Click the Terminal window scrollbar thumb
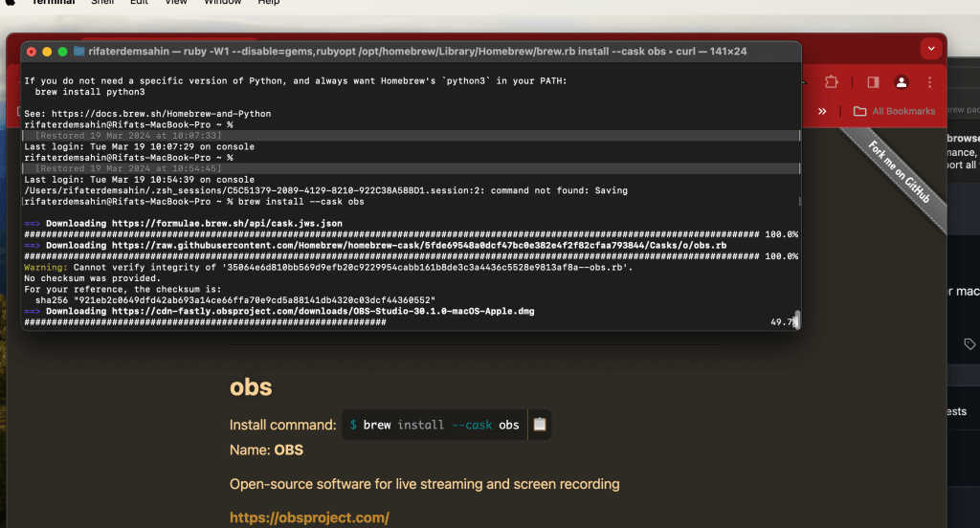980x528 pixels. 797,319
